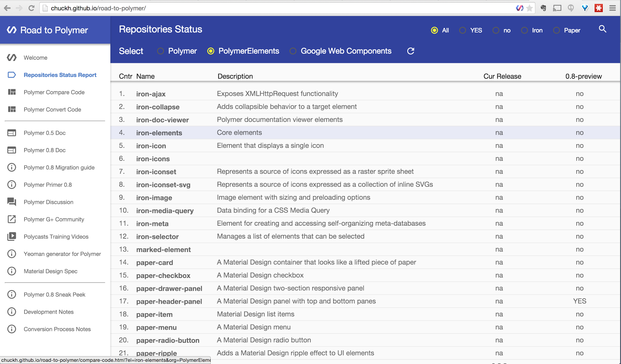Open the iron-ajax repository link
621x364 pixels.
(151, 94)
